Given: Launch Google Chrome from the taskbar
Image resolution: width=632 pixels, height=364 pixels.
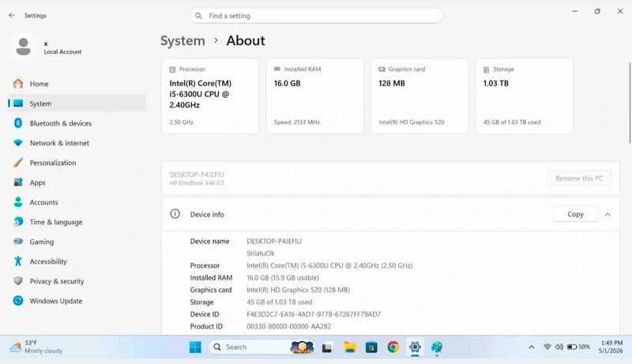Looking at the screenshot, I should point(393,347).
